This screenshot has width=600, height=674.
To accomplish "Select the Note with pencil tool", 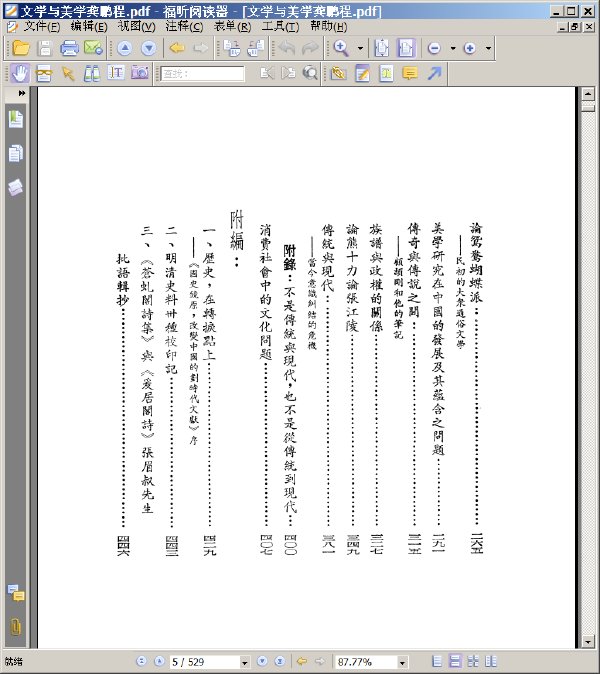I will pos(363,73).
